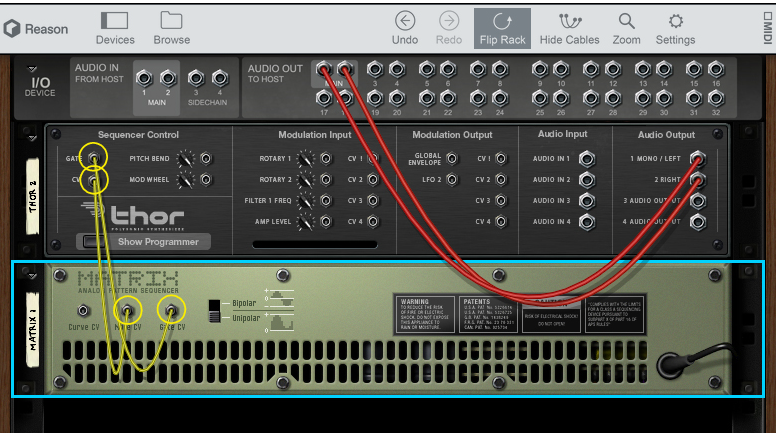Click the Mod Wheel CV jack

click(206, 179)
